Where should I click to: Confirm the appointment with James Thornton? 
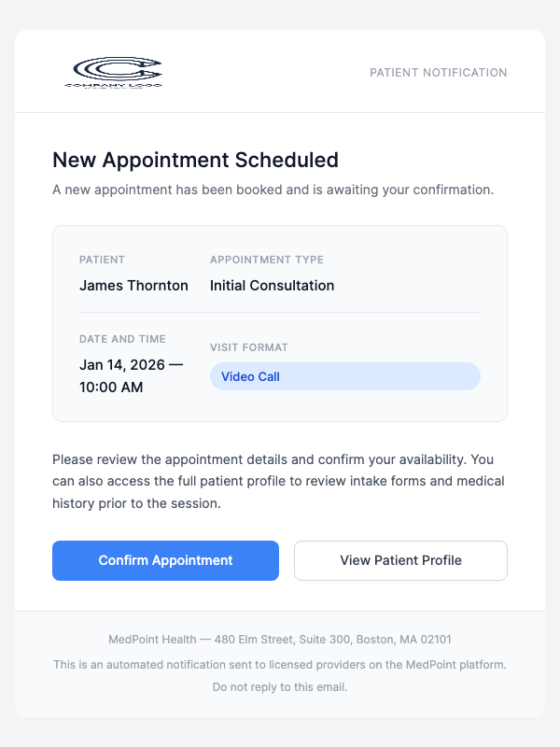tap(165, 560)
